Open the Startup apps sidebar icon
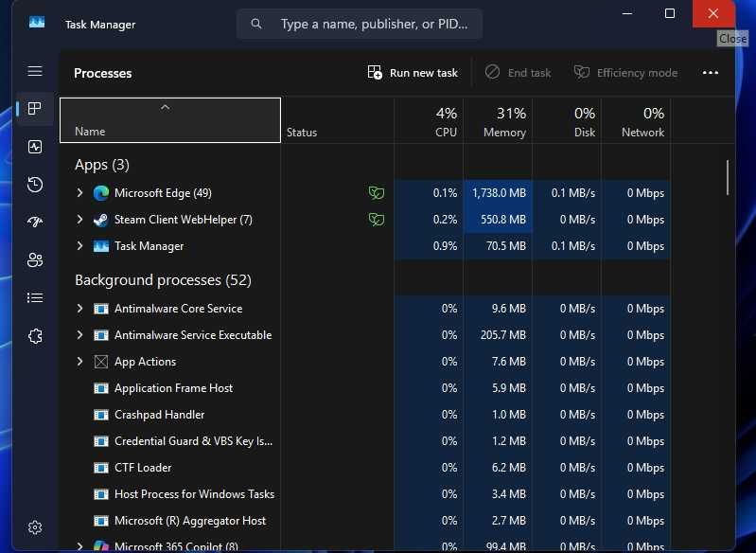The height and width of the screenshot is (553, 756). 35,222
